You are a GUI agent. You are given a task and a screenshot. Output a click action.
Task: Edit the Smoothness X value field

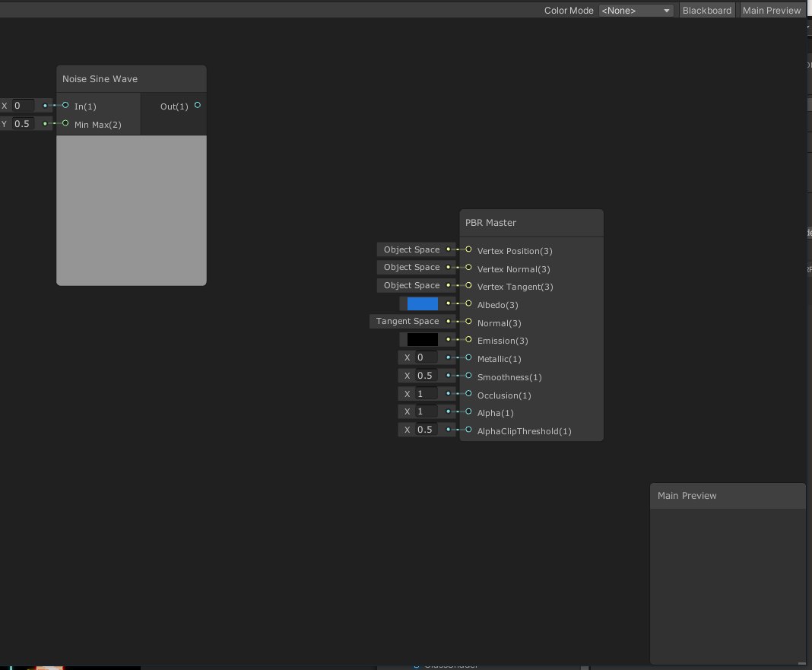[427, 376]
